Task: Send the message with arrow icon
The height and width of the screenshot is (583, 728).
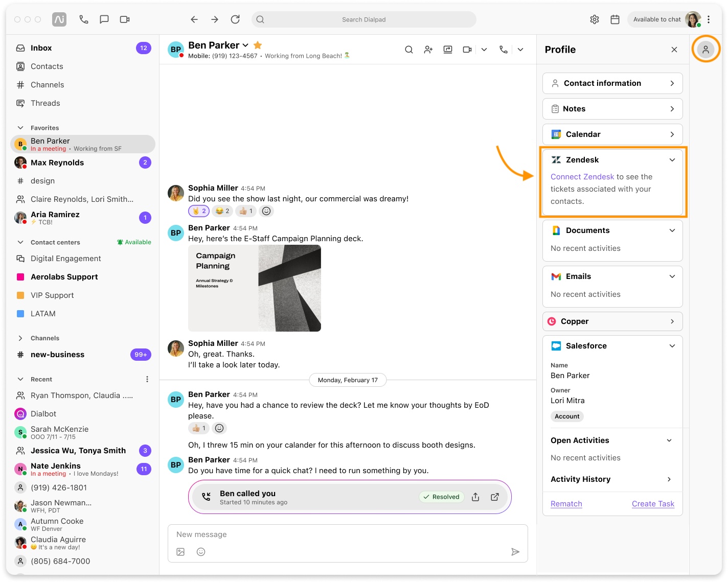Action: pyautogui.click(x=515, y=552)
